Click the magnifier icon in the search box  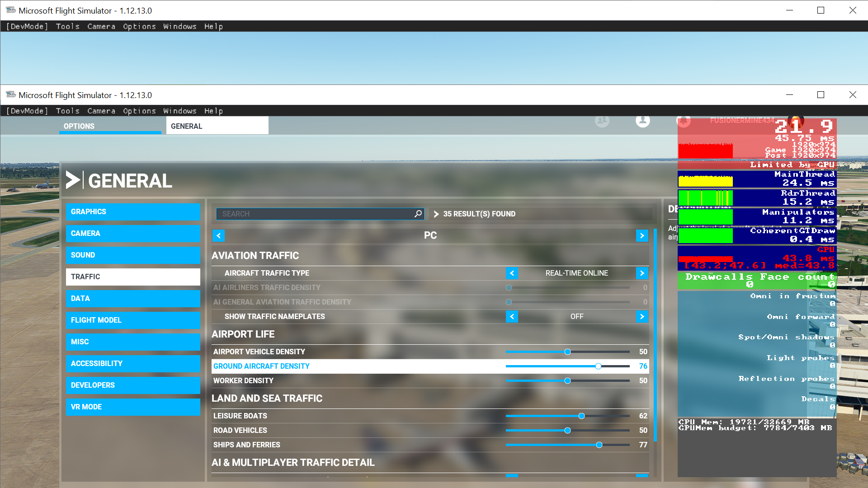[418, 214]
